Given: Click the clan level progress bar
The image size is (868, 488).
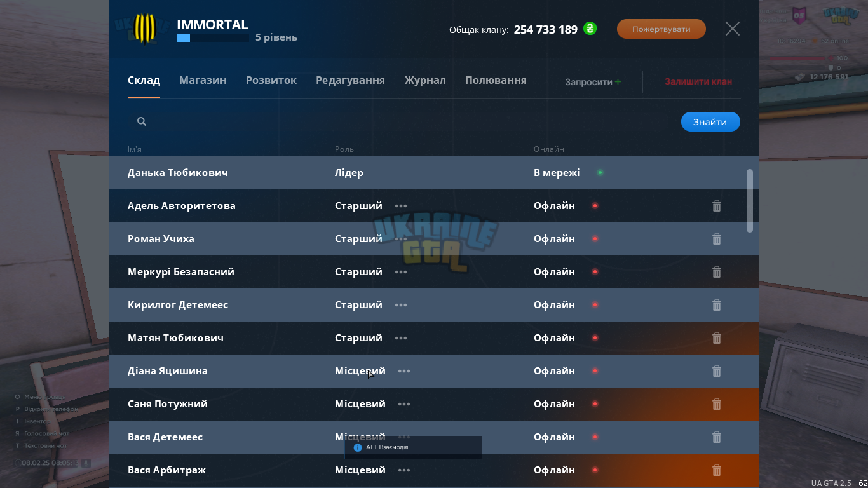Looking at the screenshot, I should point(213,38).
